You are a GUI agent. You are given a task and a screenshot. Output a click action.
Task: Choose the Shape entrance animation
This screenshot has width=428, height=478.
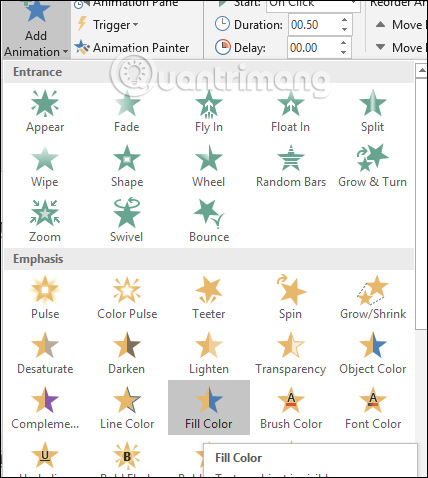[x=127, y=167]
